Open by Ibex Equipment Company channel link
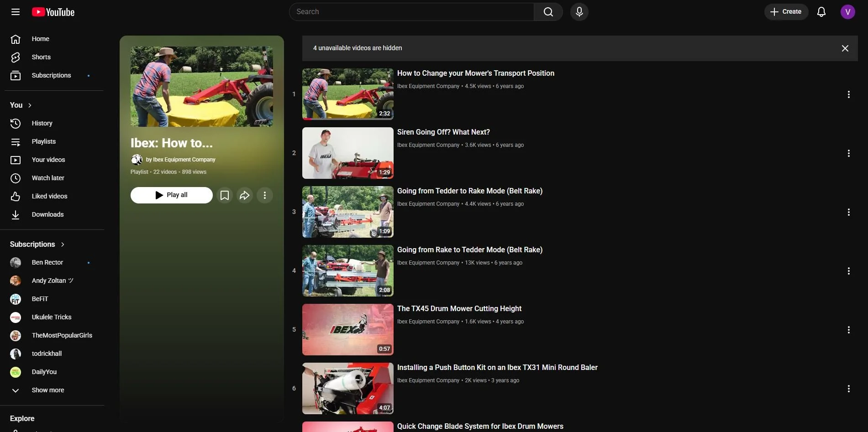868x432 pixels. pyautogui.click(x=180, y=160)
